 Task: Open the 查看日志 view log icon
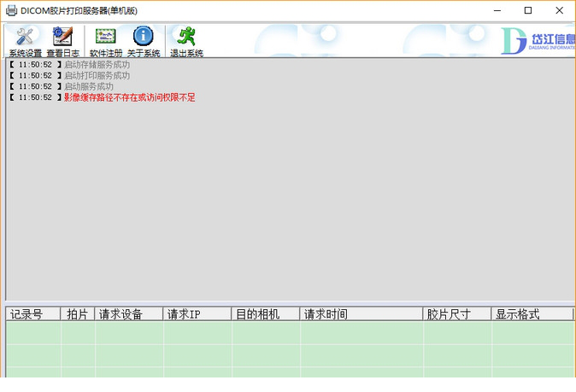63,42
